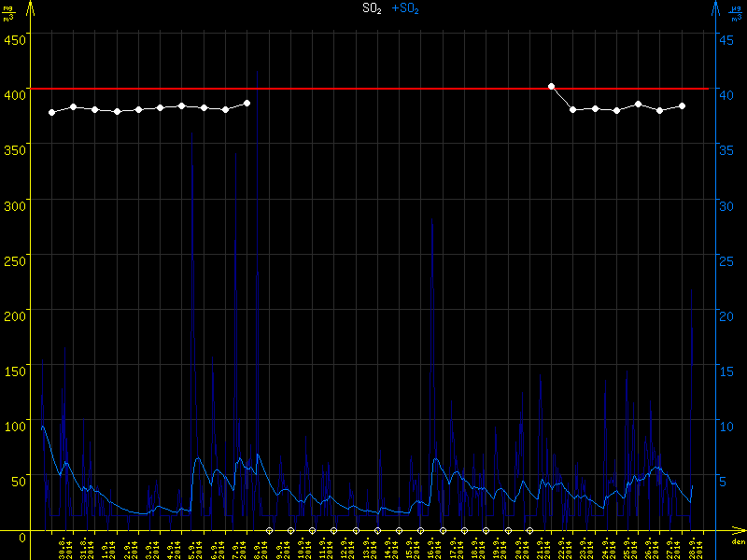Click the first yellow circle marker on zero line
This screenshot has height=560, width=747.
(269, 530)
